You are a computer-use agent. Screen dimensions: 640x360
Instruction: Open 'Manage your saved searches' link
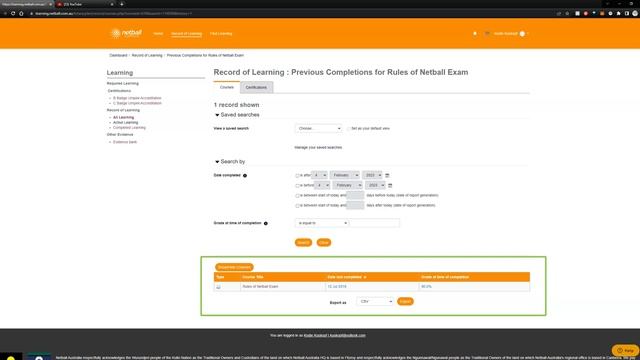click(318, 147)
